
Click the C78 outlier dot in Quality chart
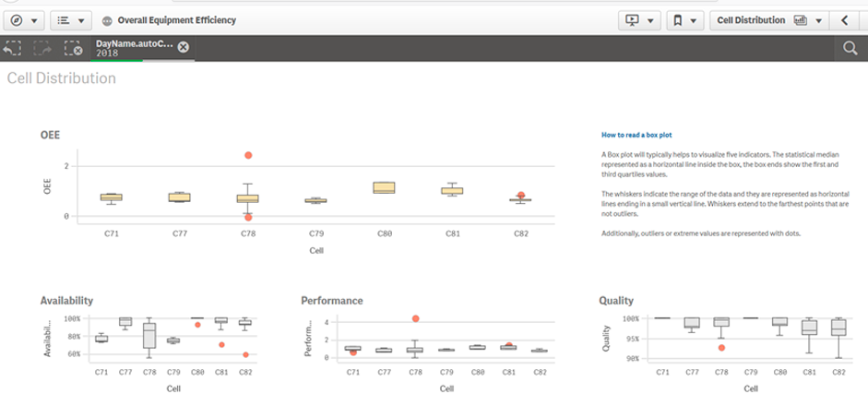pos(720,347)
